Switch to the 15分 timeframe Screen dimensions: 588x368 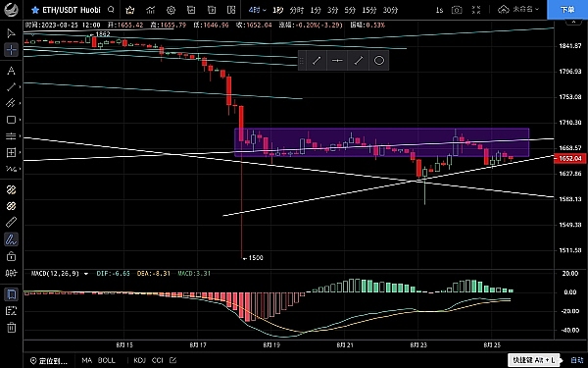click(x=369, y=10)
